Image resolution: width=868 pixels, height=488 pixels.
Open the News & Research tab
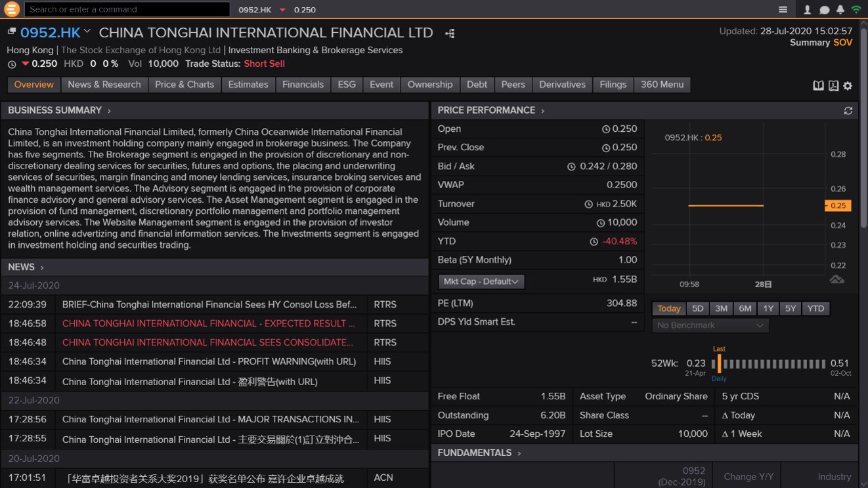104,85
